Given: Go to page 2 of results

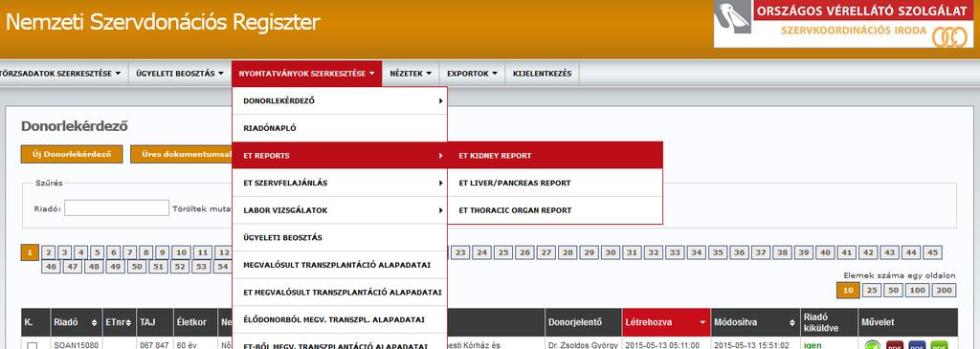Looking at the screenshot, I should tap(49, 252).
